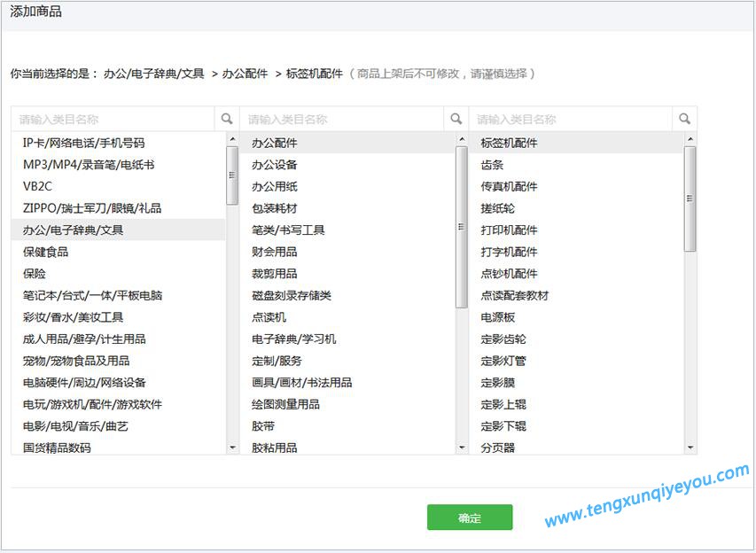
Task: Select subcategory 包装耗材
Action: (x=347, y=207)
